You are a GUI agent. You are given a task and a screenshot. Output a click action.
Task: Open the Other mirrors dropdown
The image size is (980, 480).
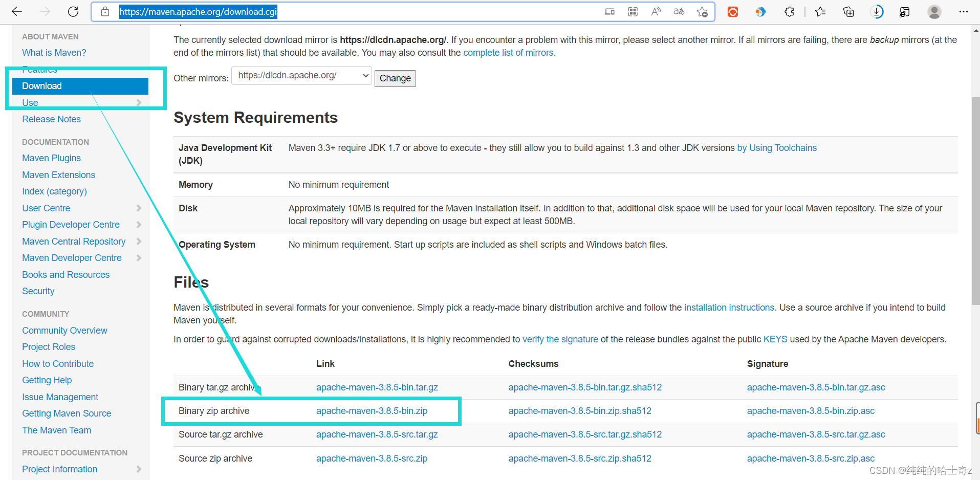(301, 76)
